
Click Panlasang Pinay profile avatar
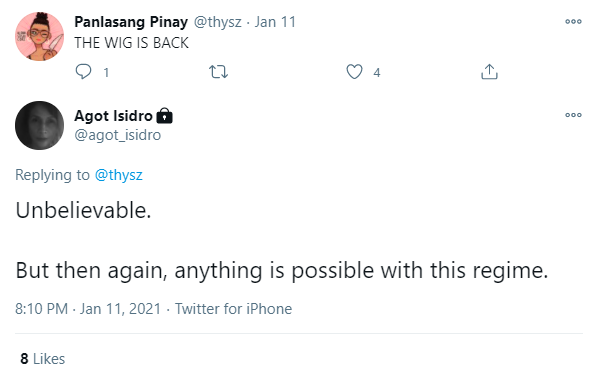pos(40,37)
